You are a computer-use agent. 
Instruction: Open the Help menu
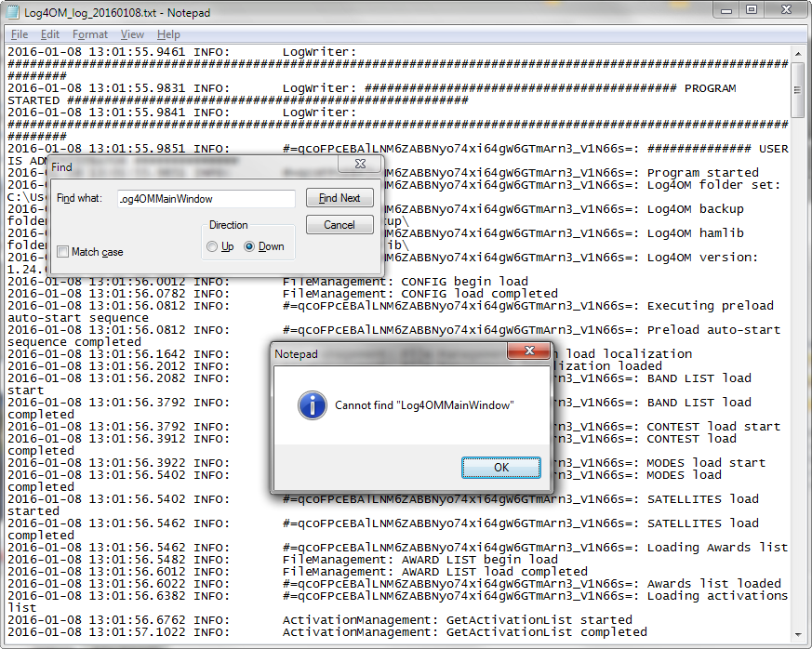168,34
